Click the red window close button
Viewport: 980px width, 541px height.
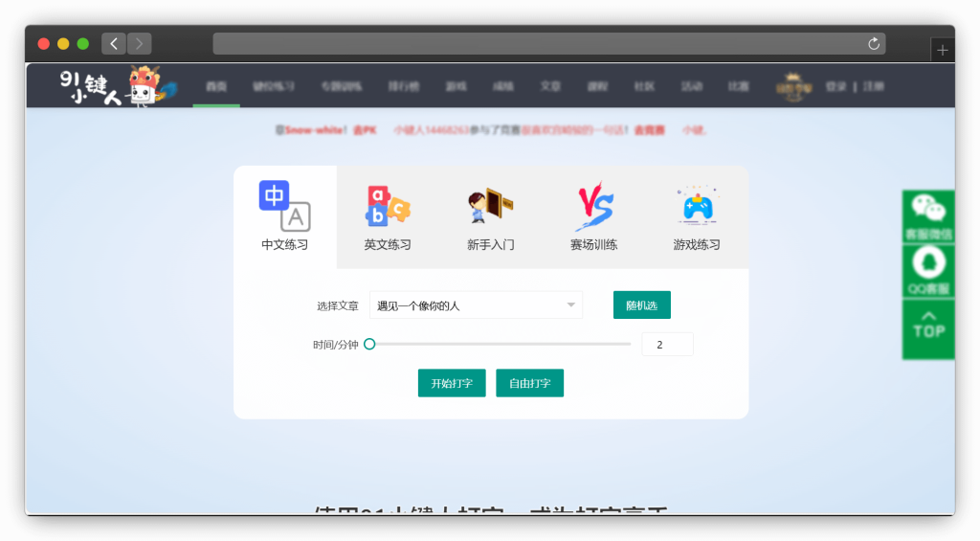point(44,44)
